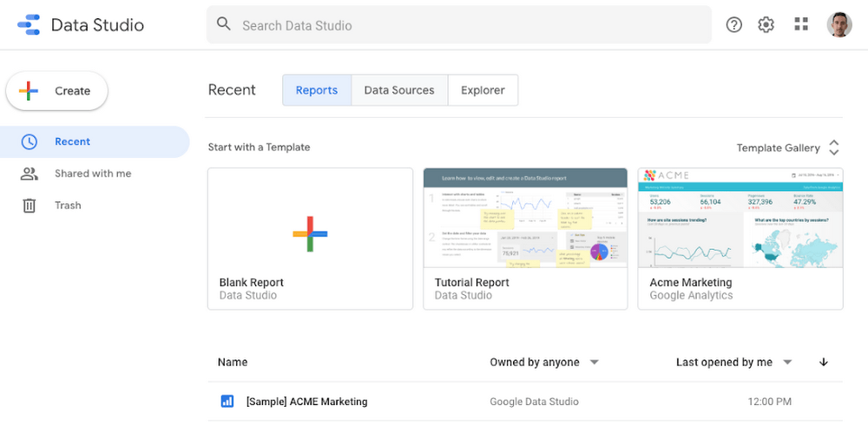Click the report chart icon for ACME Marketing

(x=227, y=401)
